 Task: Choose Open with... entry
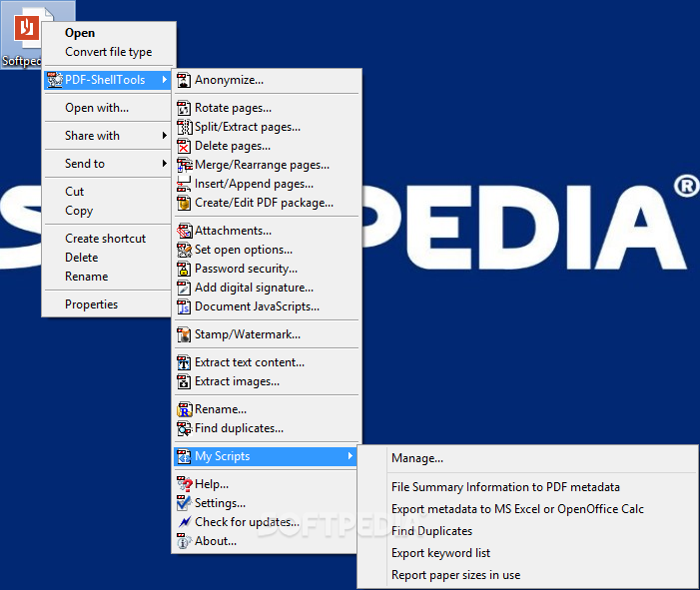pos(97,108)
